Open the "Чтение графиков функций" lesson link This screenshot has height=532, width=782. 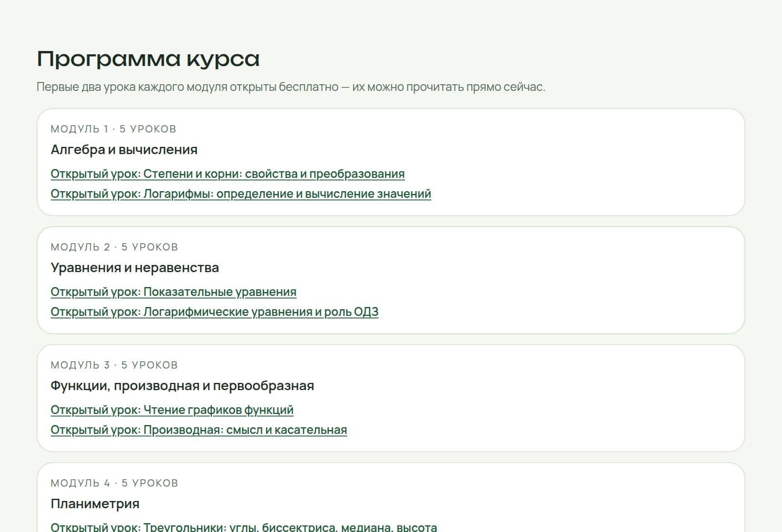pos(172,410)
